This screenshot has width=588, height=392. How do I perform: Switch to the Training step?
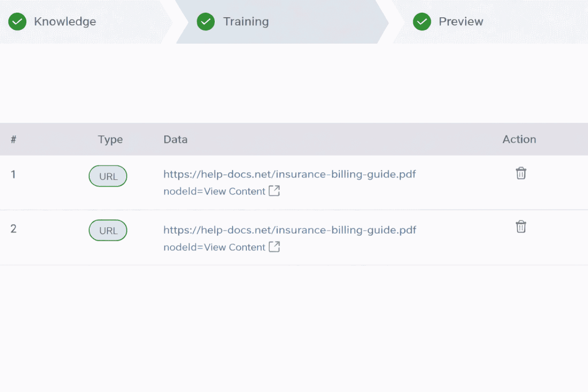coord(246,22)
